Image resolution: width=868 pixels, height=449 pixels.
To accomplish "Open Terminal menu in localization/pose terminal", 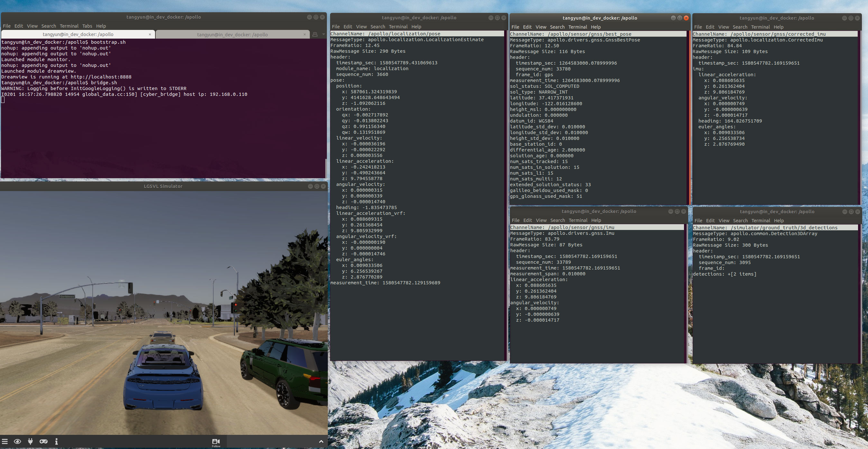I will tap(398, 27).
